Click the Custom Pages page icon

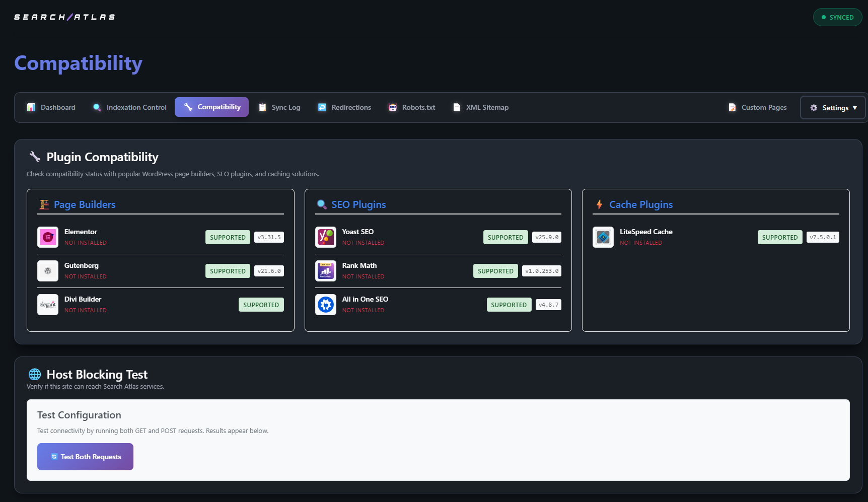pyautogui.click(x=732, y=107)
